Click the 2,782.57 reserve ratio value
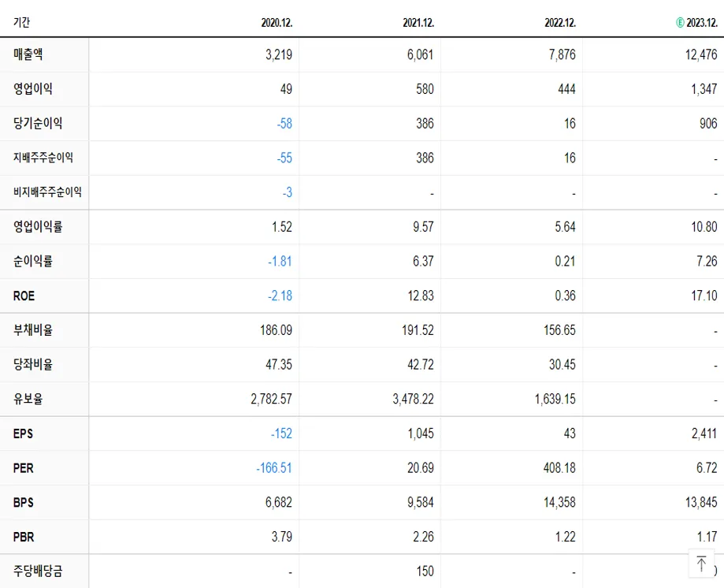 pyautogui.click(x=272, y=399)
